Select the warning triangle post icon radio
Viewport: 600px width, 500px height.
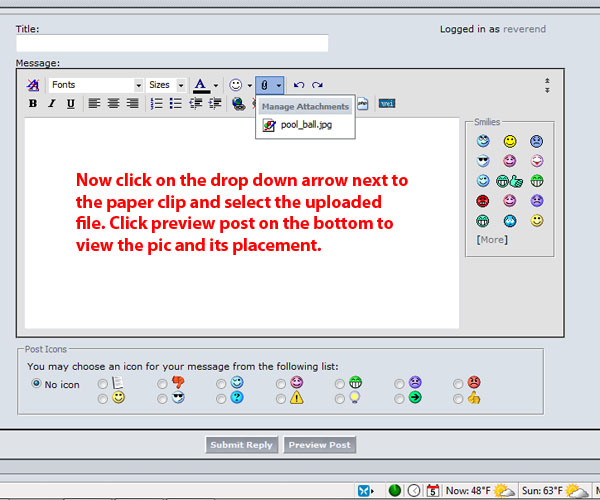(281, 398)
